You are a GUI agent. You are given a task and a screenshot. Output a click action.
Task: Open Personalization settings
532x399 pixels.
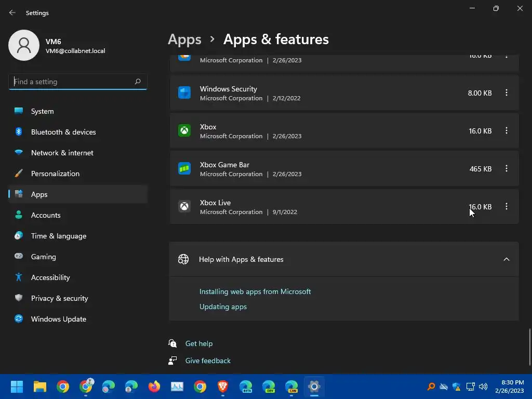[78, 174]
